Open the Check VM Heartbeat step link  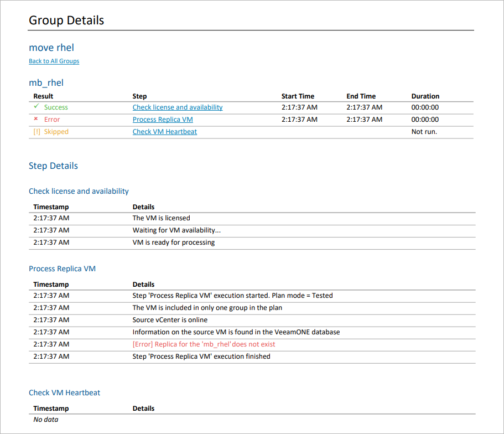[164, 132]
